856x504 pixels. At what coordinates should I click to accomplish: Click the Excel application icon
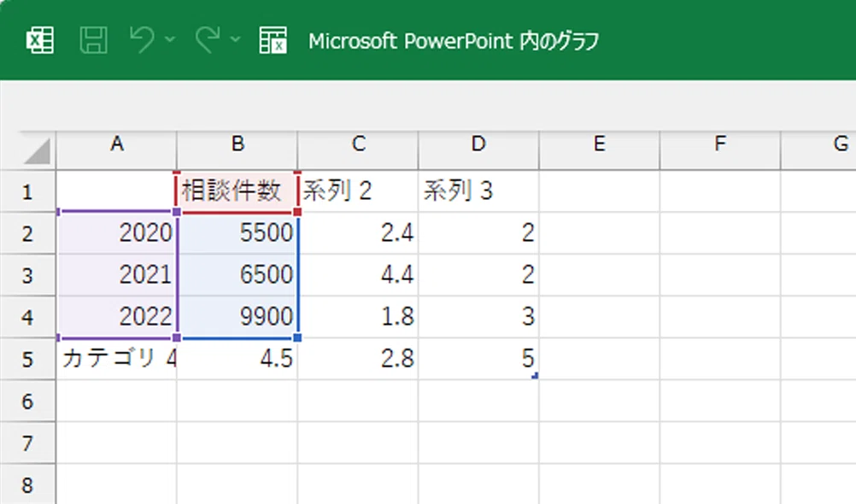40,40
